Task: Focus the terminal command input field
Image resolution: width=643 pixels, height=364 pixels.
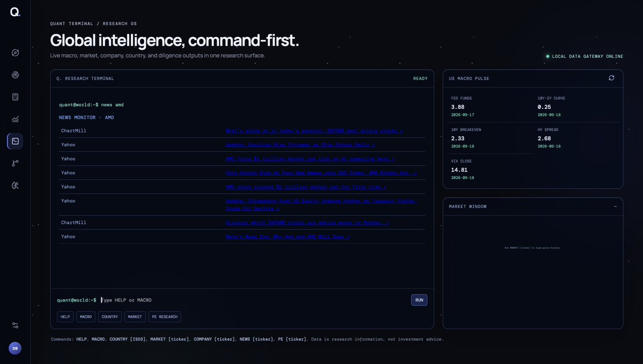Action: (254, 300)
